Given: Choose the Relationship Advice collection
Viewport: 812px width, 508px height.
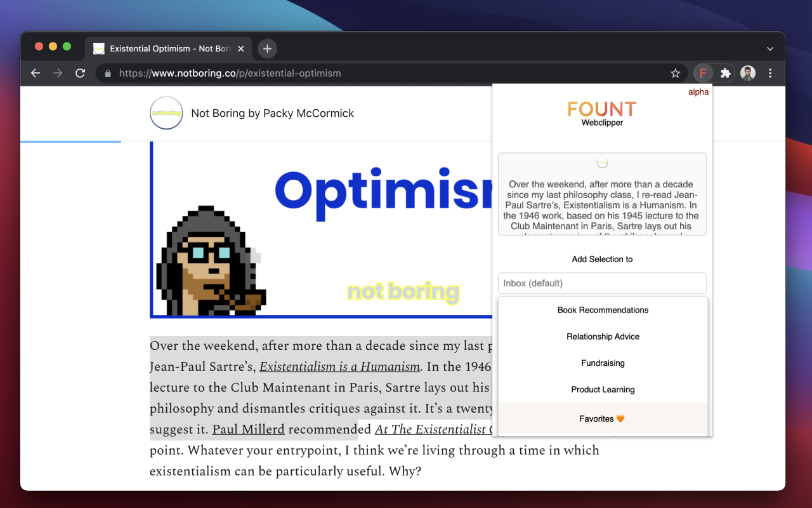Looking at the screenshot, I should [x=603, y=337].
